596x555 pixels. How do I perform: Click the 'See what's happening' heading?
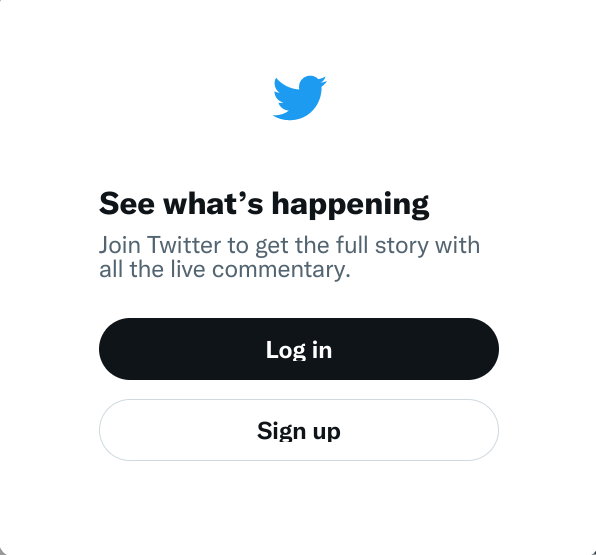point(264,205)
